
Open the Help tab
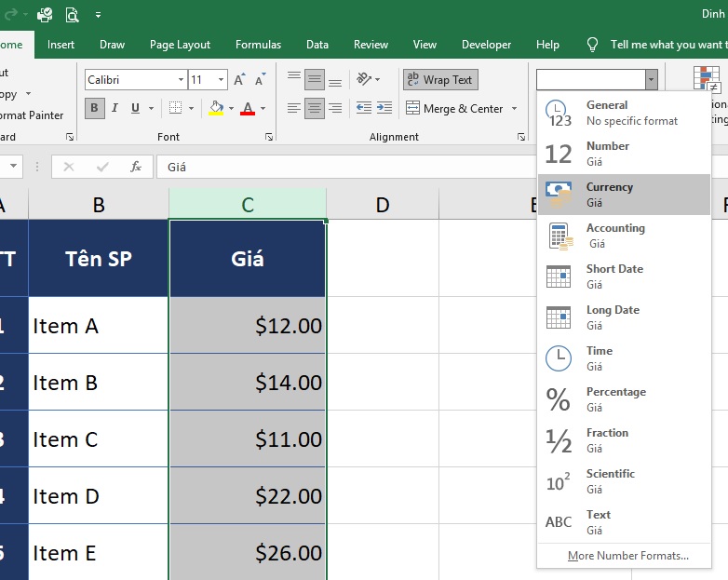point(547,45)
